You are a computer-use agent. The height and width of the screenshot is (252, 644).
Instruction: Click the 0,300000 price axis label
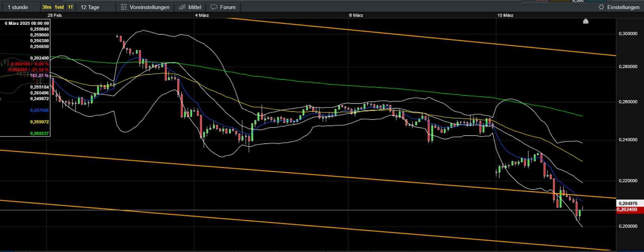[628, 34]
